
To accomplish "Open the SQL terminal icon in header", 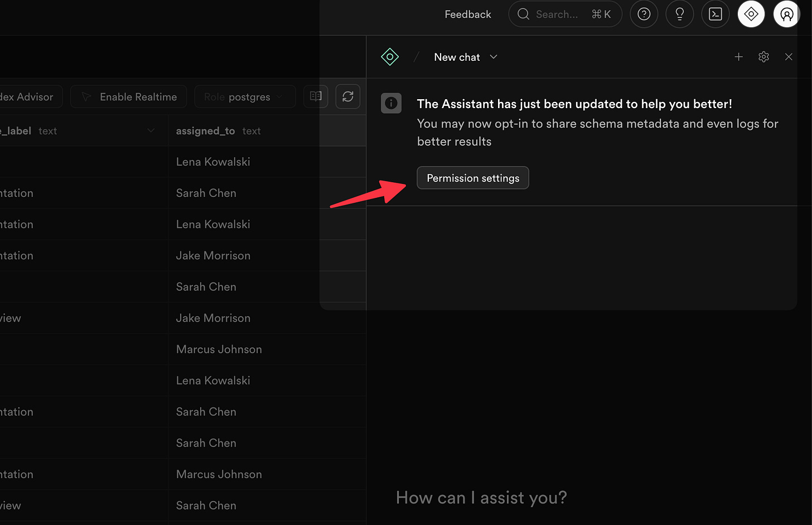I will coord(715,14).
